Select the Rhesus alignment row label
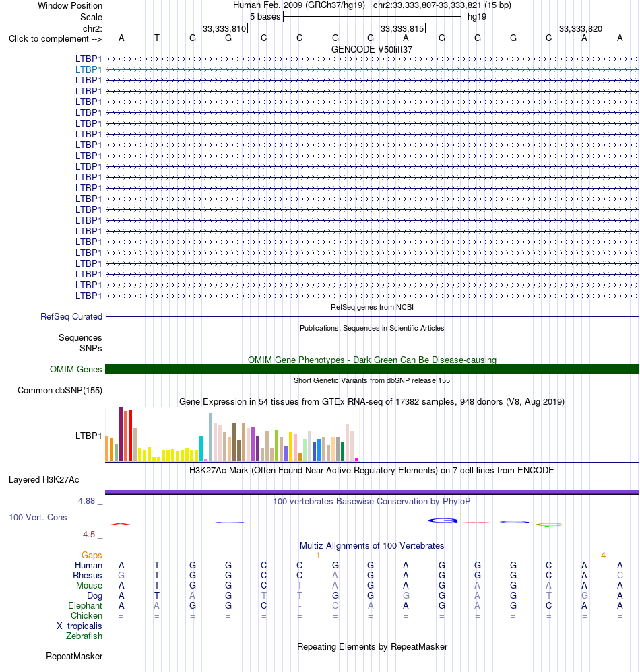The width and height of the screenshot is (640, 672). 88,575
